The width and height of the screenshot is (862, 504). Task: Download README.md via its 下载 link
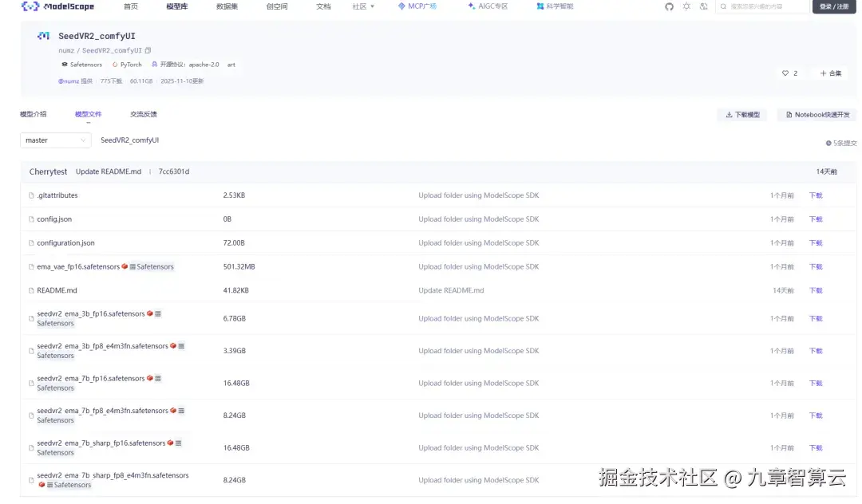pyautogui.click(x=816, y=290)
